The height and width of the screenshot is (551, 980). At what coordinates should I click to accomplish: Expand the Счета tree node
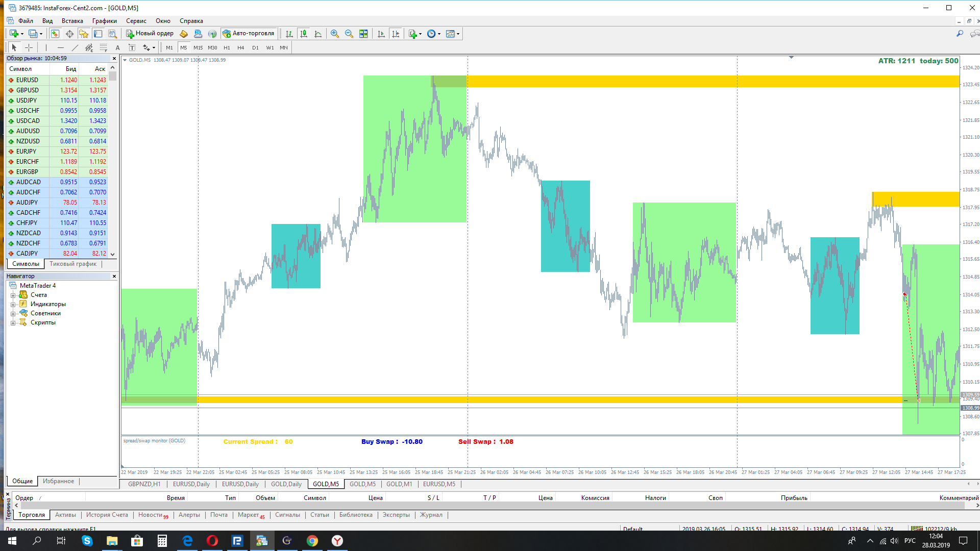point(13,295)
